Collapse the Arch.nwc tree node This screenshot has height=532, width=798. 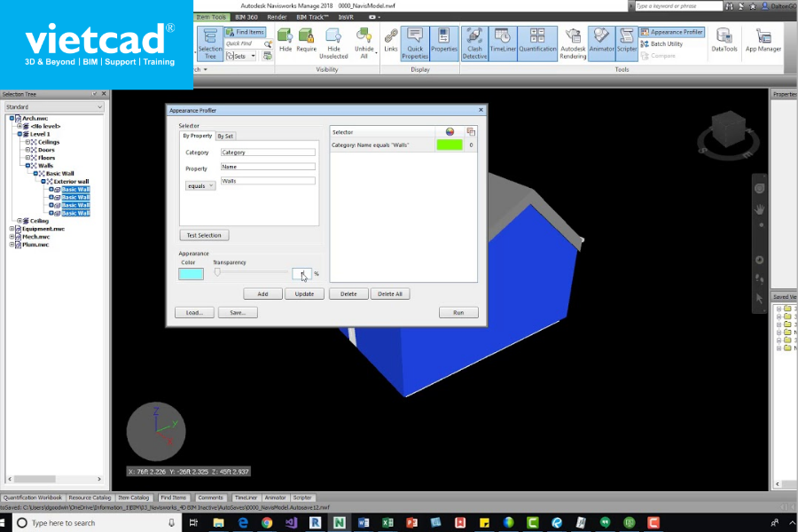(12, 118)
